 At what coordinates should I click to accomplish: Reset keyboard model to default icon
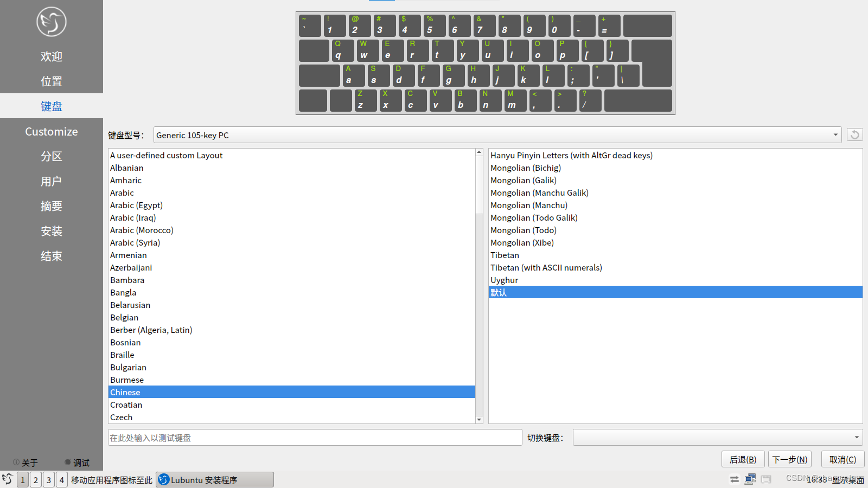[x=855, y=135]
